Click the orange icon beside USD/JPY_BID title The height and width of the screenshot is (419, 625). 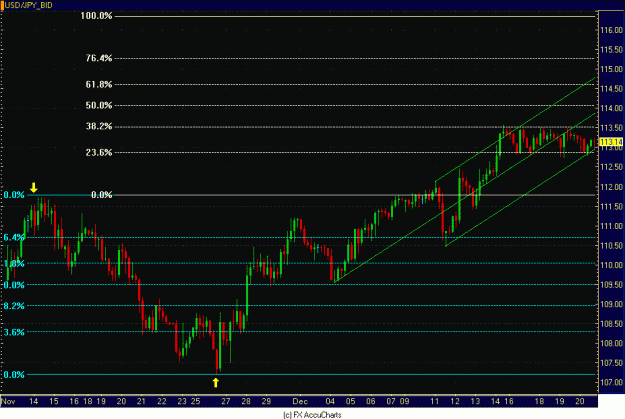2,5
